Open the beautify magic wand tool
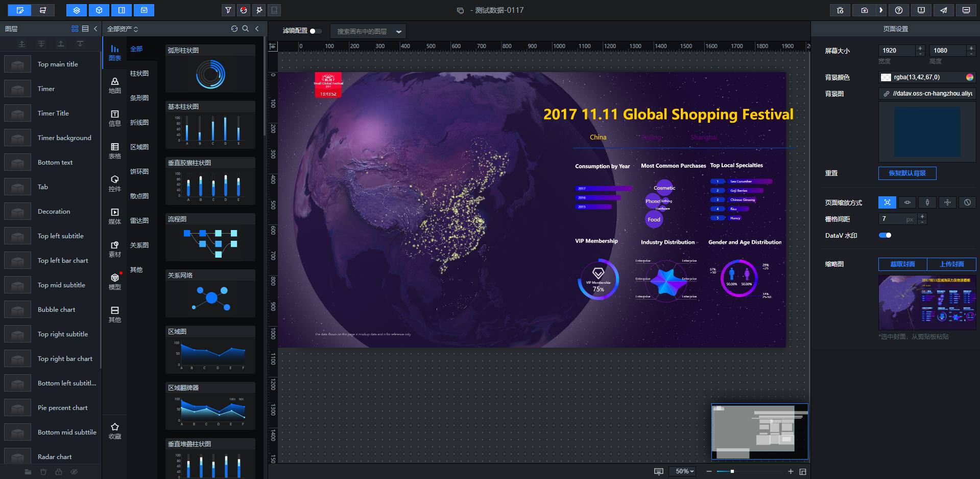Viewport: 980px width, 479px height. pyautogui.click(x=259, y=10)
